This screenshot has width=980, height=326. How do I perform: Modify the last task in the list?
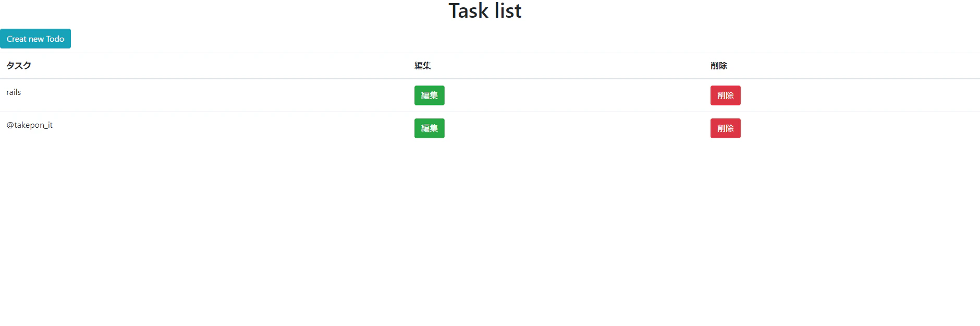(x=430, y=128)
